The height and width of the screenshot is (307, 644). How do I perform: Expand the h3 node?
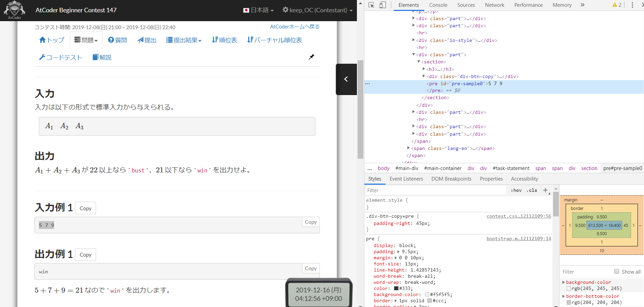[x=424, y=69]
